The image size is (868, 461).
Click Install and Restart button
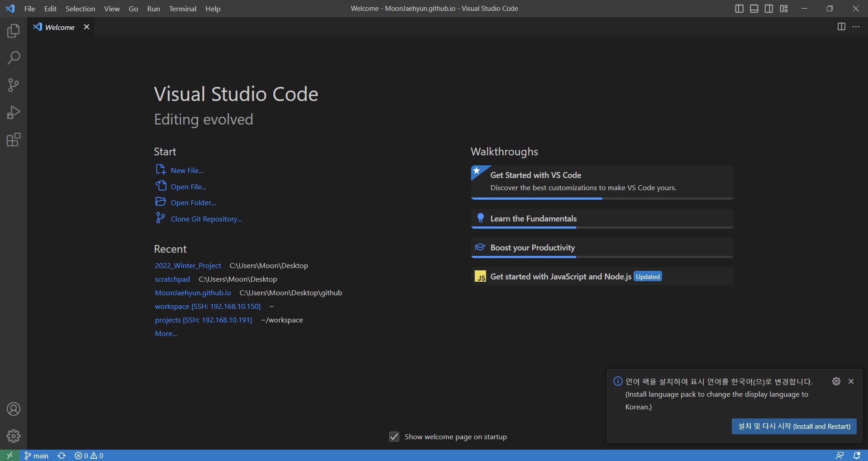[x=794, y=426]
